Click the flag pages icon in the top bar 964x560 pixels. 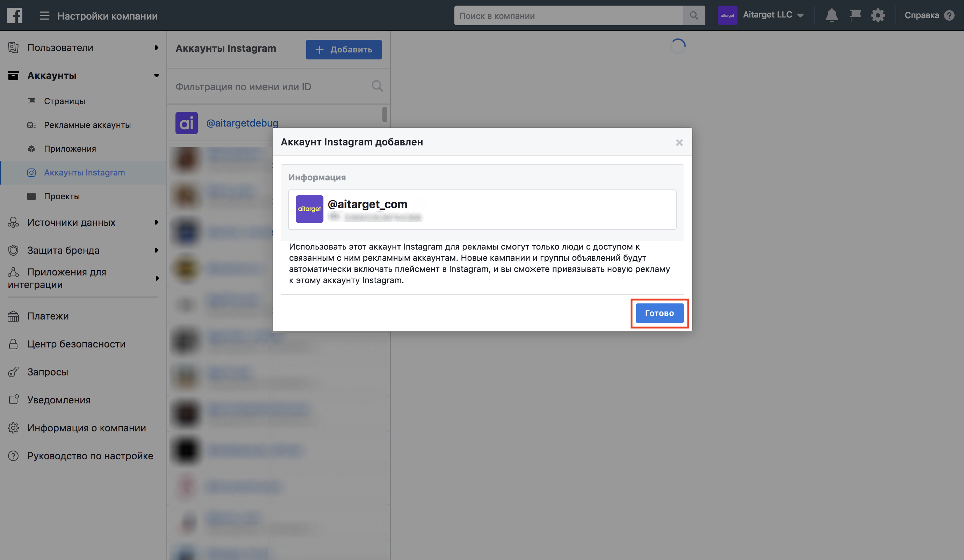855,16
